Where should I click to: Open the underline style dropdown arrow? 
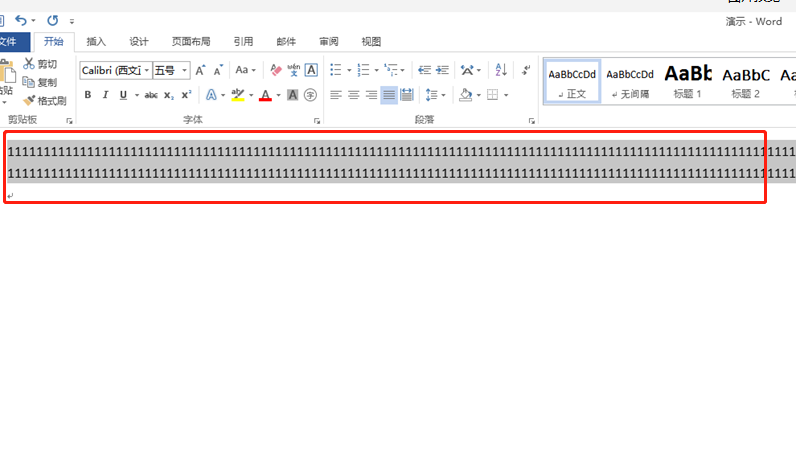pyautogui.click(x=137, y=95)
